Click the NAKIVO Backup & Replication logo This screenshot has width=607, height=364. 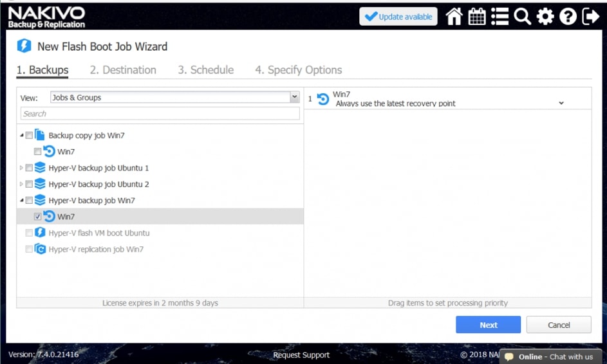[46, 17]
